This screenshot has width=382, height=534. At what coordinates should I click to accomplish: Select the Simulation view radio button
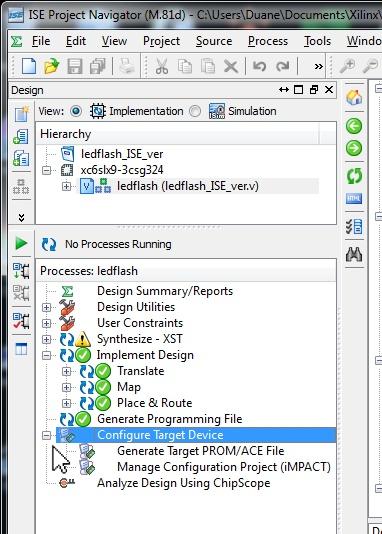click(x=195, y=111)
